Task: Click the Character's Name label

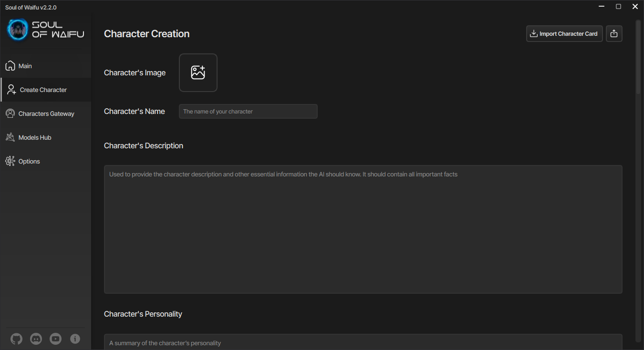Action: pos(135,111)
